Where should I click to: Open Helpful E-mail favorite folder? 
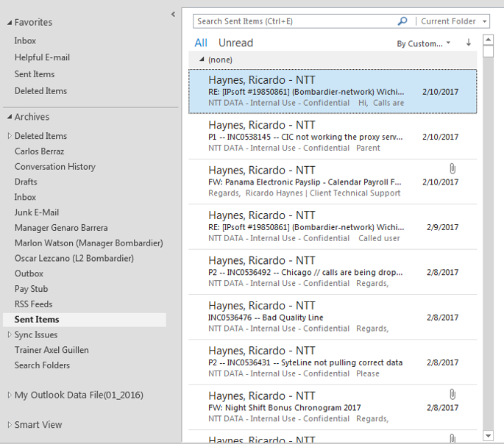42,57
